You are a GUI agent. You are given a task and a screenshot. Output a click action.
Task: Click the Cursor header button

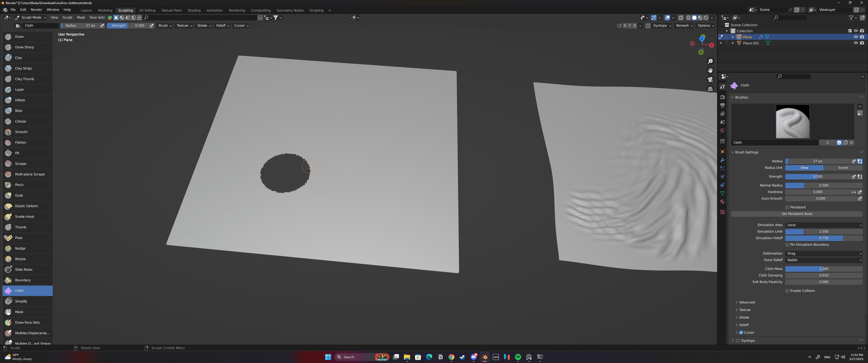[241, 26]
